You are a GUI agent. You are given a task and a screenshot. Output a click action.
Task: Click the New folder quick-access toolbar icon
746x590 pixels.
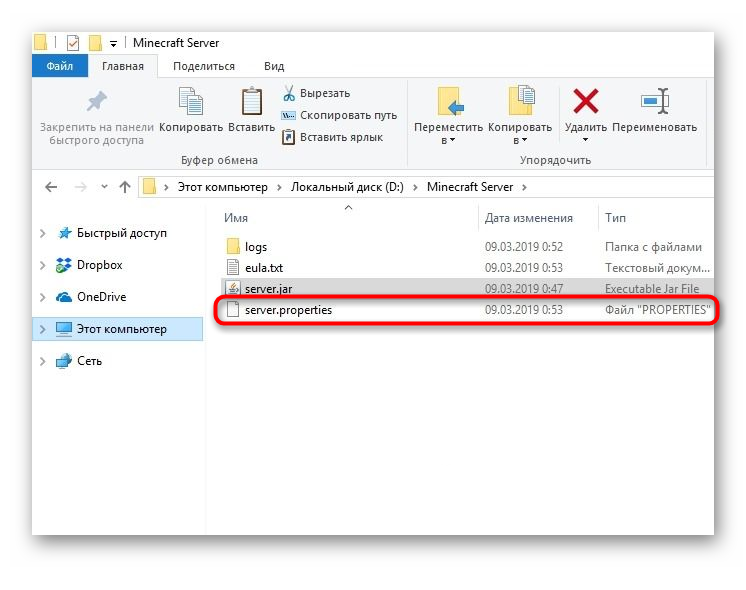(95, 43)
